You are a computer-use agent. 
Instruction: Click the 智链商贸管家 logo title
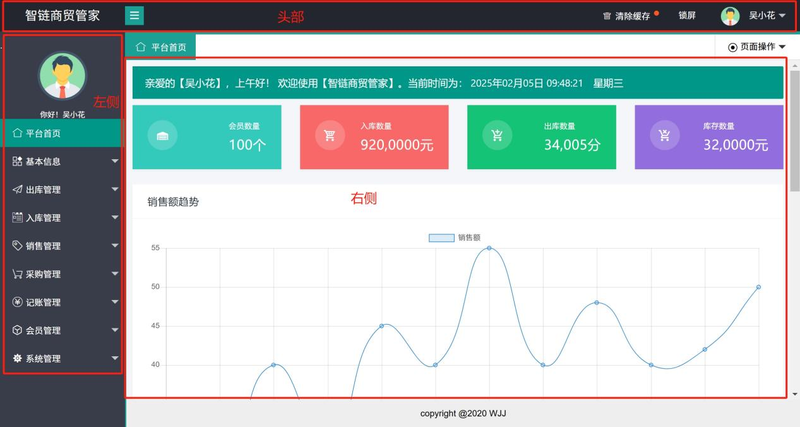(x=63, y=16)
